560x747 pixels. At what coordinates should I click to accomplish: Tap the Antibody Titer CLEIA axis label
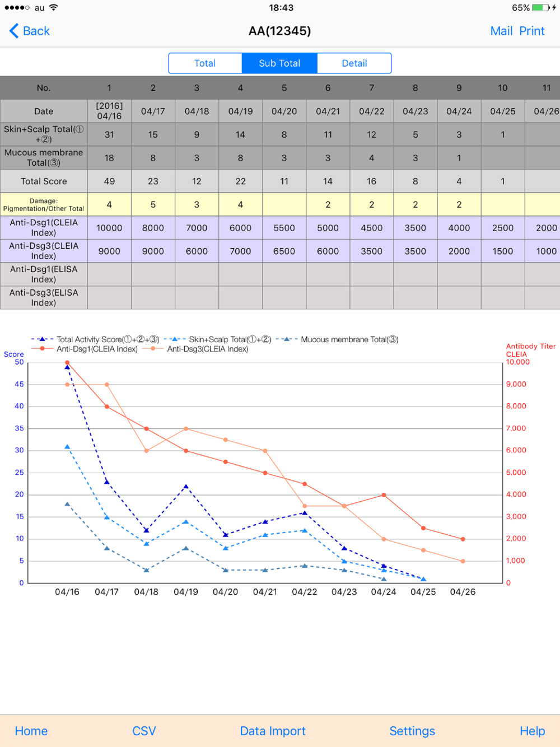coord(531,350)
